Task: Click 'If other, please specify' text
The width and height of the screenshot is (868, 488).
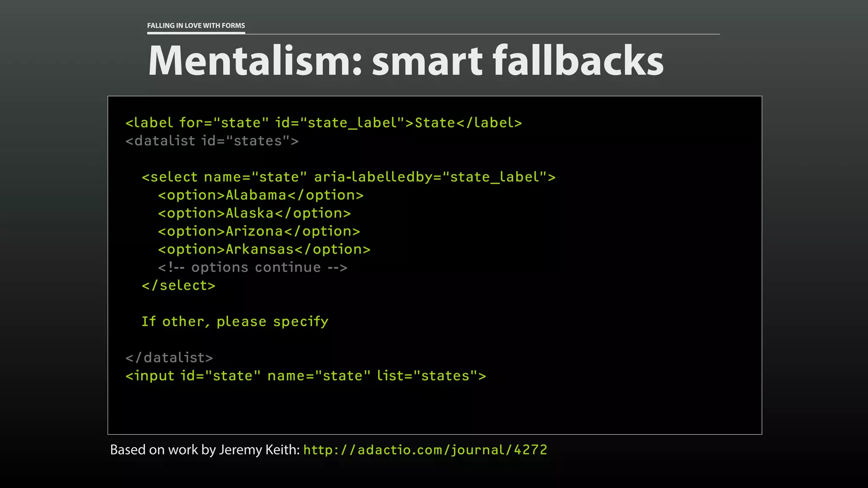Action: click(235, 322)
